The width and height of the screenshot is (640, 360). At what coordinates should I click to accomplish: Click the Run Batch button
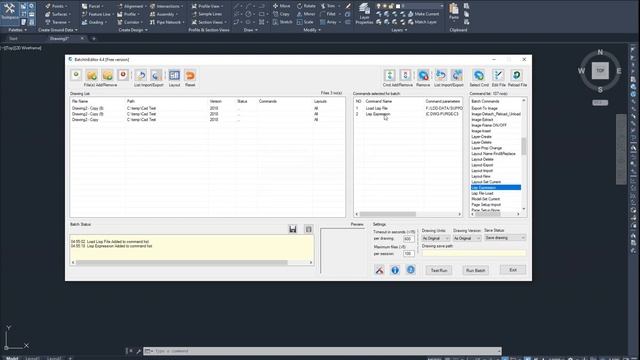tap(476, 270)
